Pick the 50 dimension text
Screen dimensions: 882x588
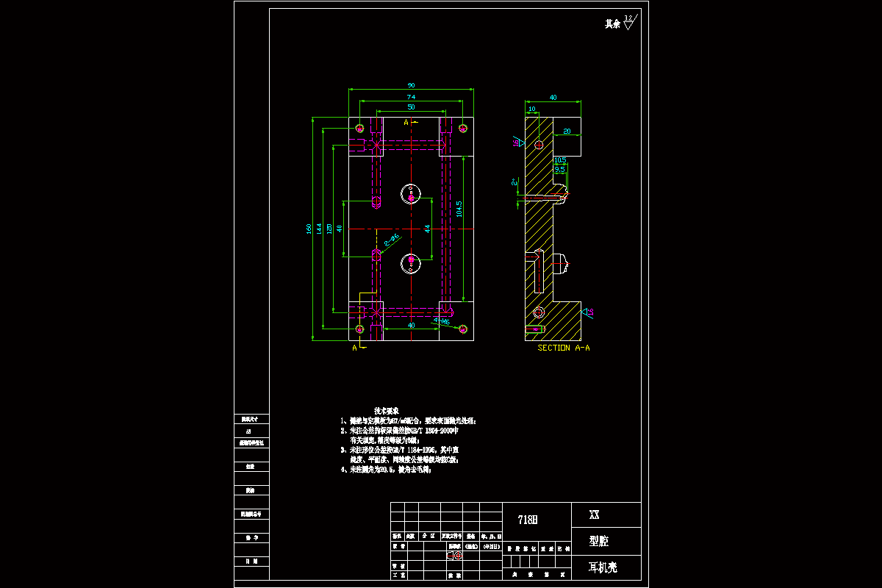click(411, 107)
